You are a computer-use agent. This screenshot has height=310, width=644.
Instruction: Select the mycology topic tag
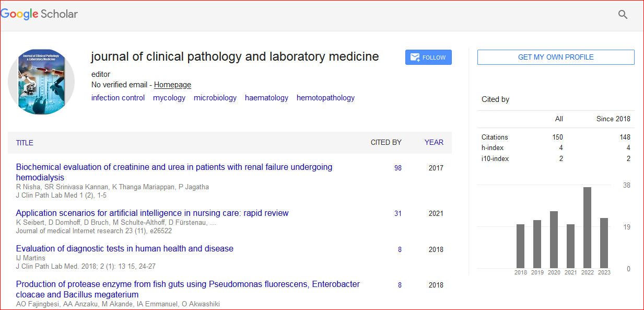[x=169, y=98]
